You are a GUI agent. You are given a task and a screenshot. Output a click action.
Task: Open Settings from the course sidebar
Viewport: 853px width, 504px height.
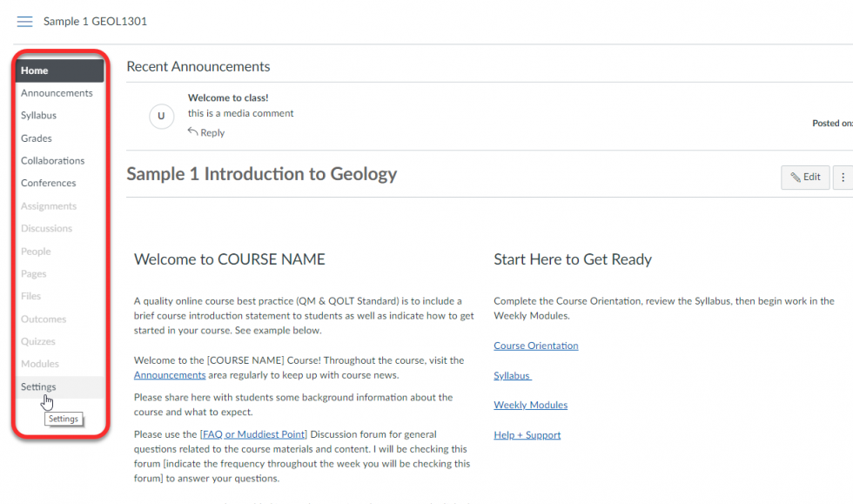click(38, 386)
